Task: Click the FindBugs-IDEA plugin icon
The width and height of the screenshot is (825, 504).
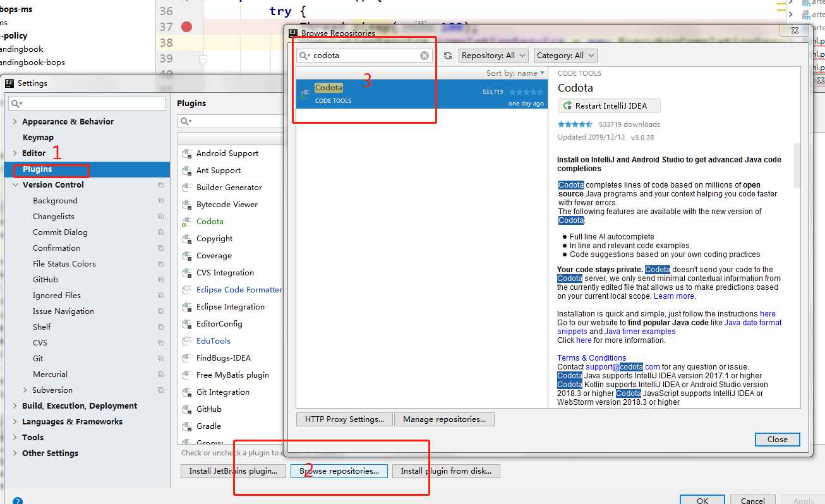Action: point(186,358)
